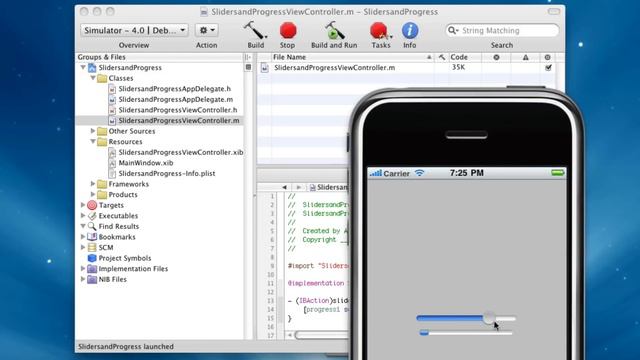Open the Action gear menu
This screenshot has width=640, height=360.
207,30
